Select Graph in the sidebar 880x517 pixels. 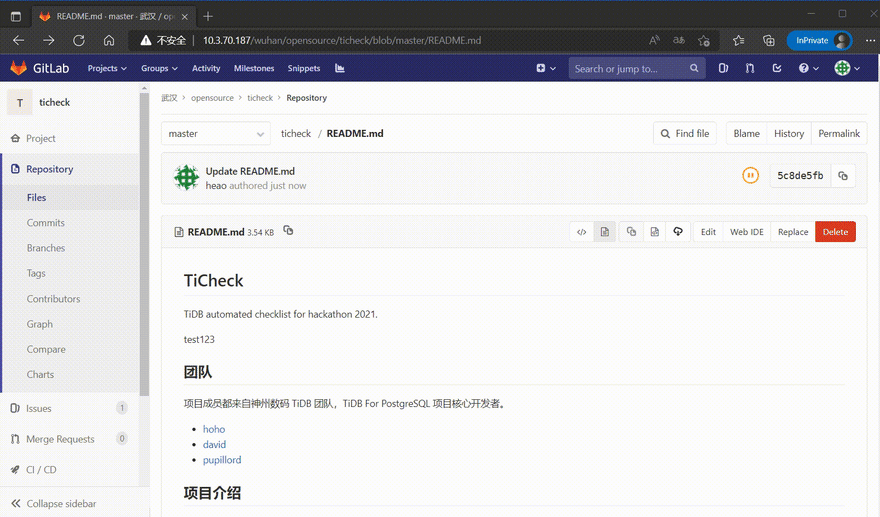(39, 324)
